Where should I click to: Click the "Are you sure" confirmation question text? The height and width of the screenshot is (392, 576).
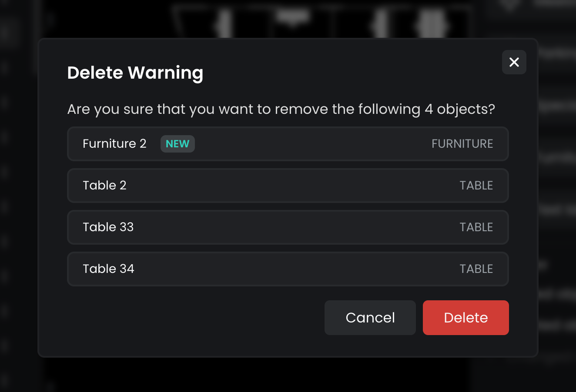[281, 109]
